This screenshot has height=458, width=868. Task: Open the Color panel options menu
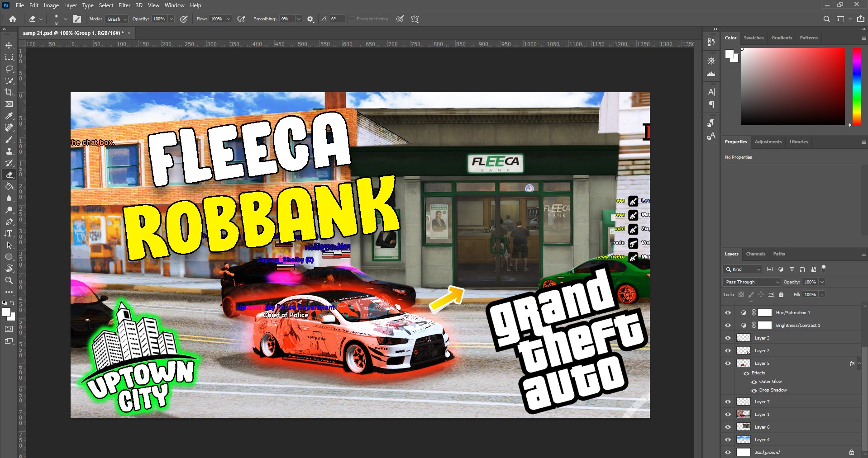click(x=863, y=38)
